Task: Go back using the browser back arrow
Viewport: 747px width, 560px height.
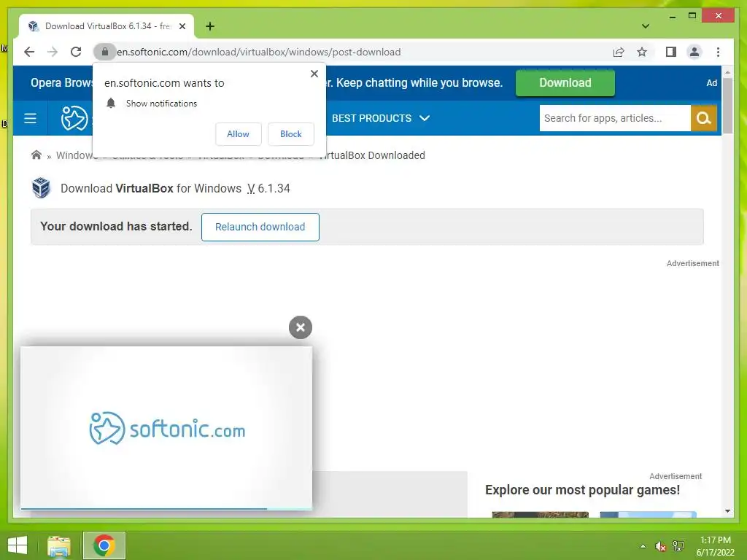Action: pos(29,52)
